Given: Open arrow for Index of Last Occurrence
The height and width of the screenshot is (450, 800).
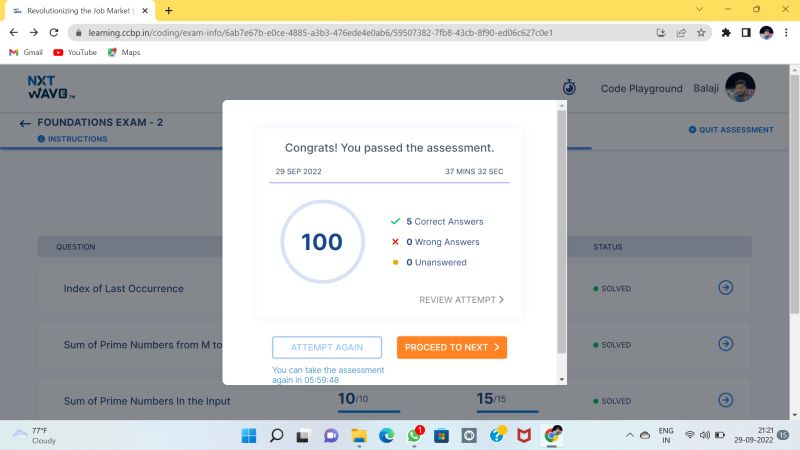Looking at the screenshot, I should click(x=726, y=288).
